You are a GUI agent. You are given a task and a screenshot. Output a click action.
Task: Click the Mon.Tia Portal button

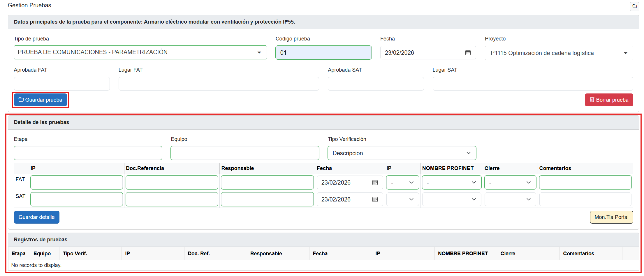click(x=611, y=217)
